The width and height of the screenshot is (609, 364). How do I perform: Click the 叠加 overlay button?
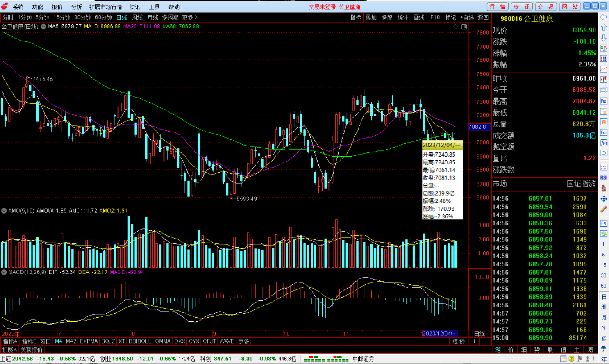tap(371, 17)
